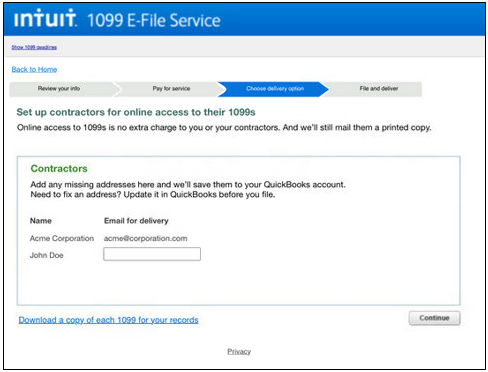Click the John Doe name
Image resolution: width=488 pixels, height=372 pixels.
point(47,255)
